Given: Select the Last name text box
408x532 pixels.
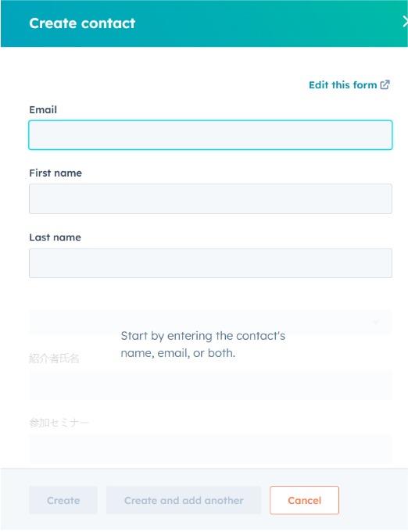Looking at the screenshot, I should pyautogui.click(x=210, y=263).
